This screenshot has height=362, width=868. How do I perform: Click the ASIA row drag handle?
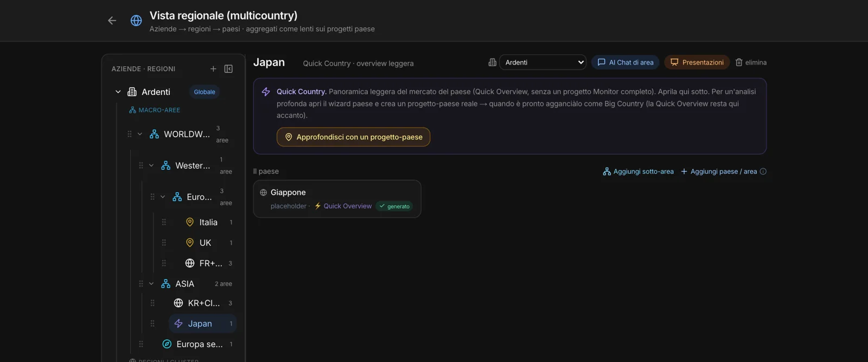click(x=141, y=284)
